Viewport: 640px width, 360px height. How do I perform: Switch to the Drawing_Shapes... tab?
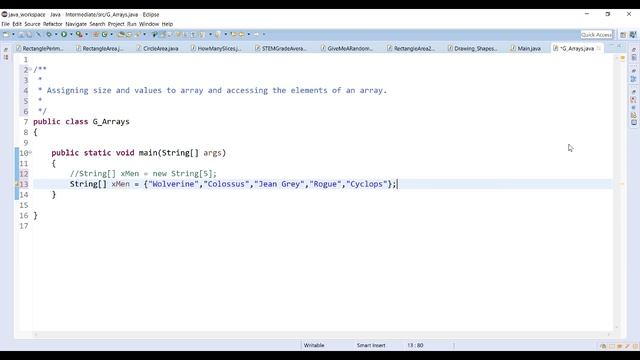click(472, 48)
